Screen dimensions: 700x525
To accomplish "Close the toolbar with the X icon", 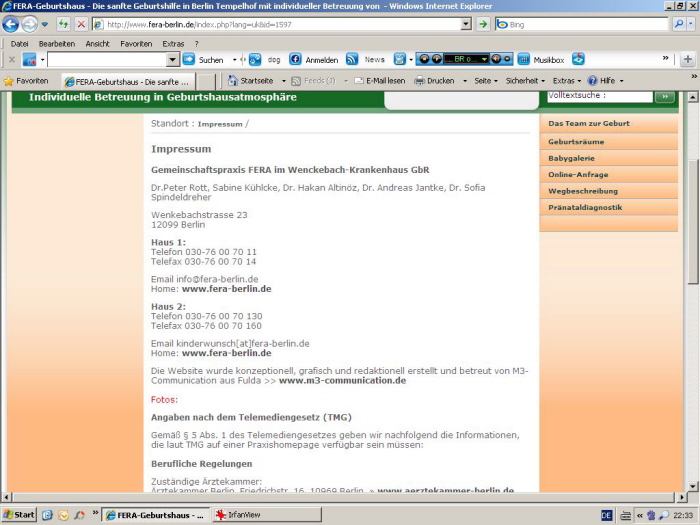I will (x=12, y=59).
